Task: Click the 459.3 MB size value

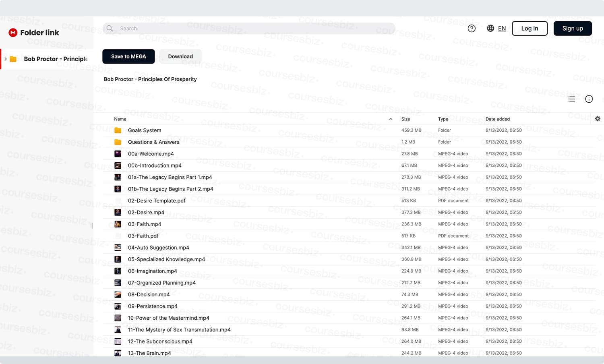Action: tap(411, 130)
